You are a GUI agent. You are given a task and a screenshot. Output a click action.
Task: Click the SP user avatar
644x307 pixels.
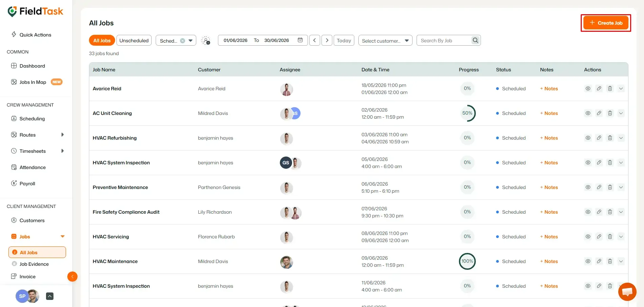(22, 296)
